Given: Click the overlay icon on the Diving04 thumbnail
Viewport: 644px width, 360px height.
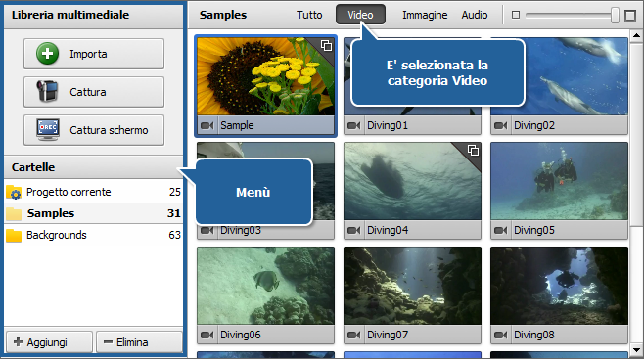Looking at the screenshot, I should point(473,151).
